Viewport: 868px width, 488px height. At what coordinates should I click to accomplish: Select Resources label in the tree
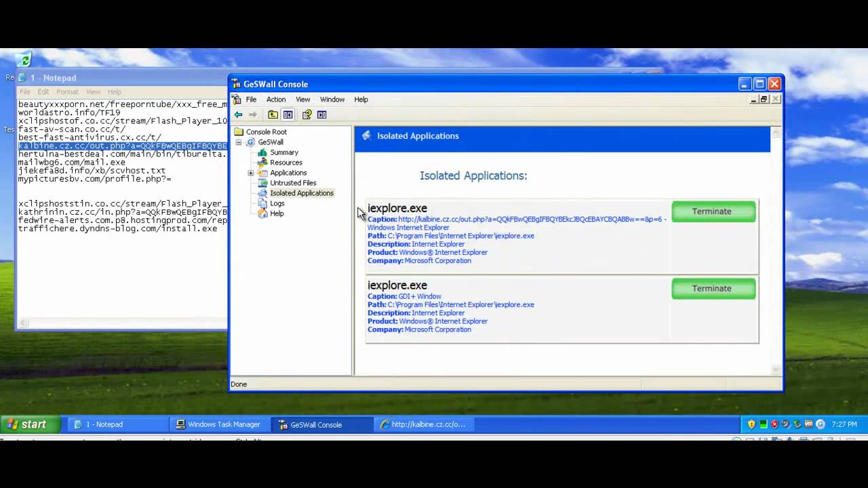click(286, 163)
